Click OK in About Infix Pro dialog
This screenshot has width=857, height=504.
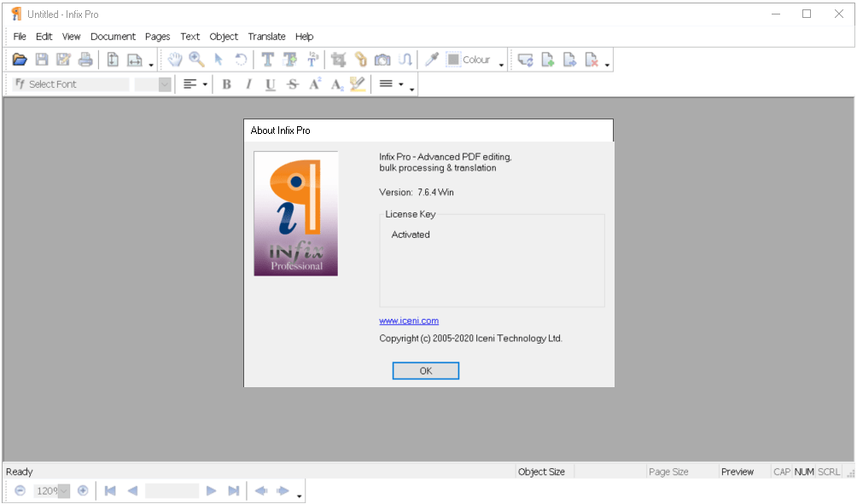click(426, 371)
